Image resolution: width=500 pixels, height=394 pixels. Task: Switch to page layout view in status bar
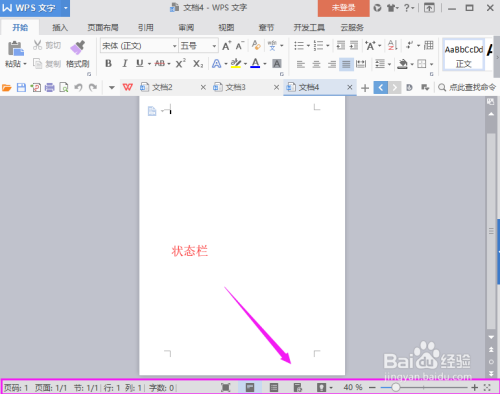point(250,387)
